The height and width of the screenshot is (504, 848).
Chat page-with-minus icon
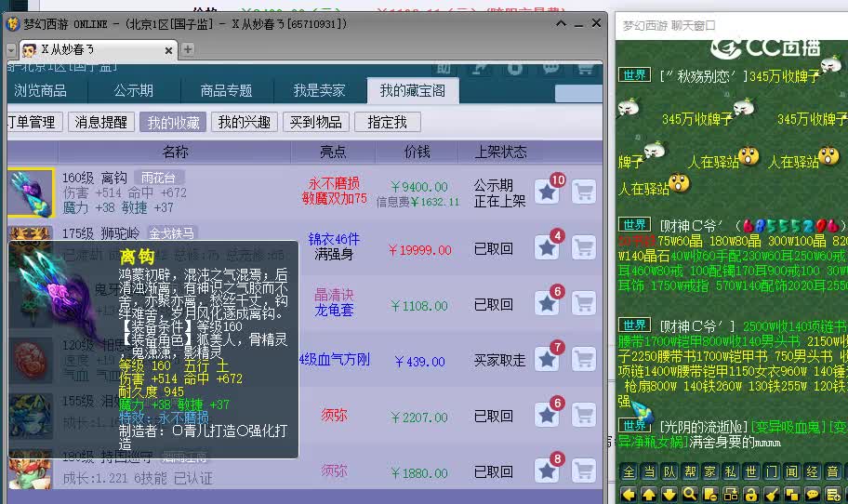pyautogui.click(x=710, y=494)
